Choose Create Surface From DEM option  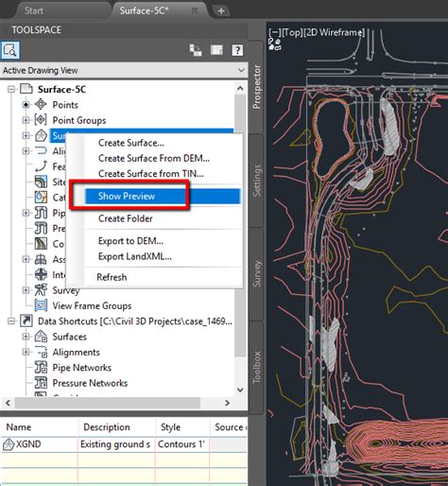click(x=154, y=158)
